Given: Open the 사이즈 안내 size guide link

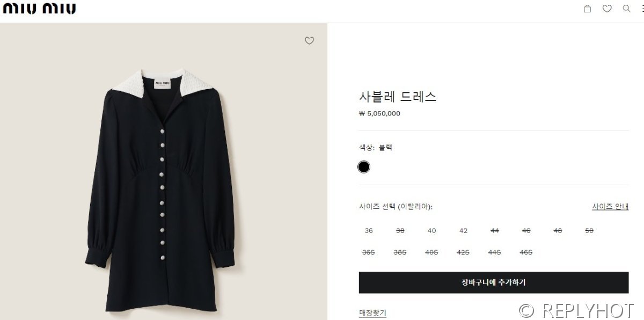Looking at the screenshot, I should [x=610, y=206].
